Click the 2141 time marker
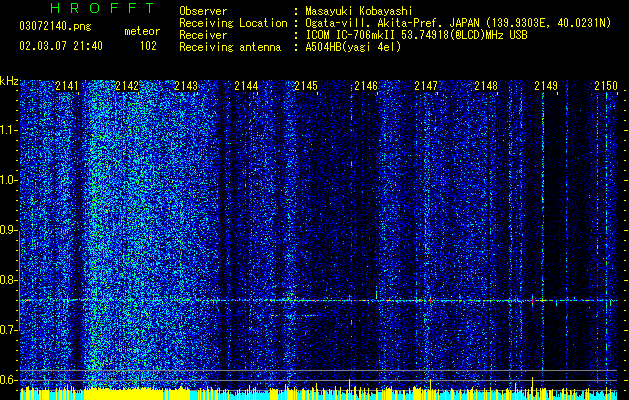629x400 pixels. 67,86
